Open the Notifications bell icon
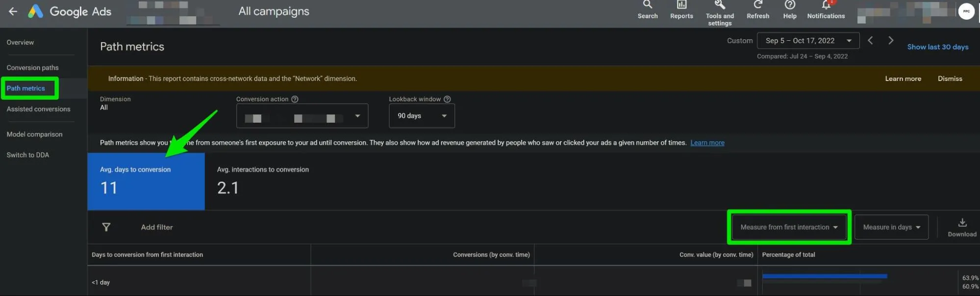 [x=826, y=4]
